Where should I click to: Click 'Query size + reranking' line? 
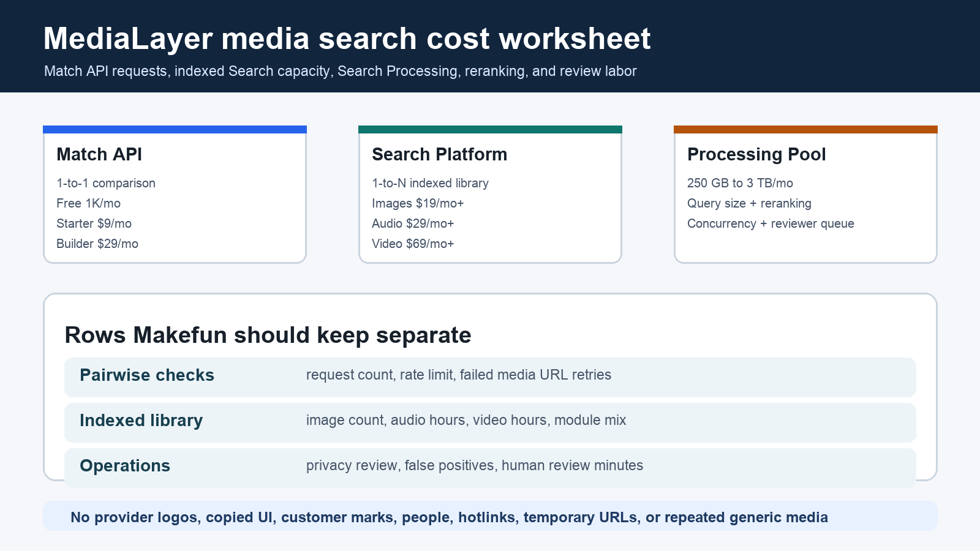point(749,203)
